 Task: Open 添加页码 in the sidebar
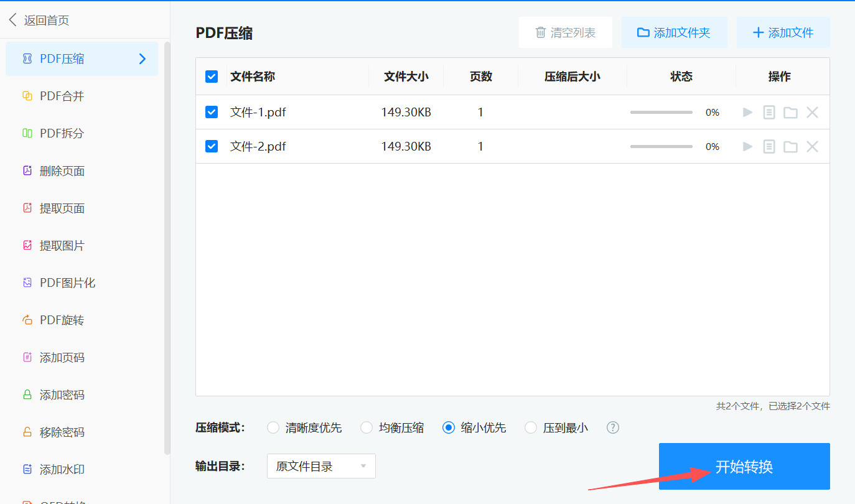[x=82, y=357]
